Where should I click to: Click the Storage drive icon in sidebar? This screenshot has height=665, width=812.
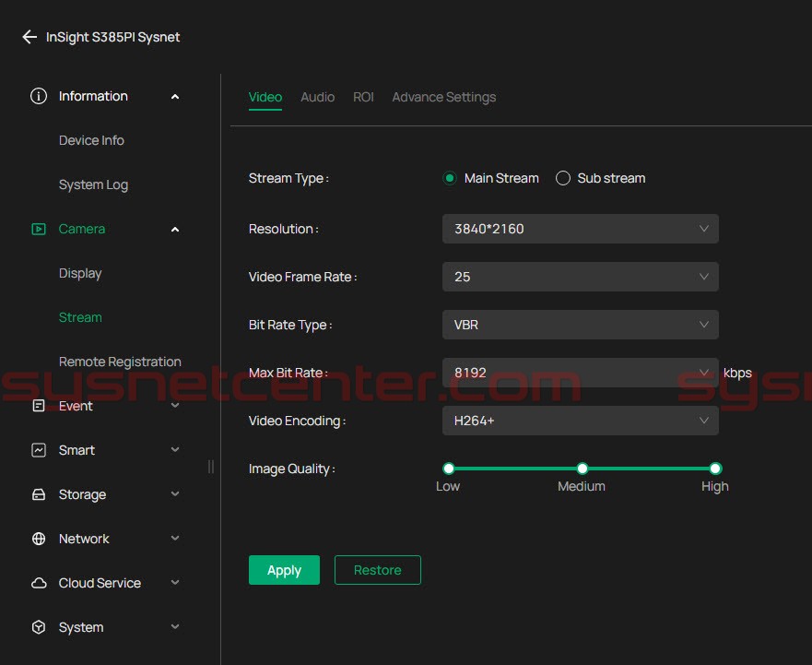(39, 494)
